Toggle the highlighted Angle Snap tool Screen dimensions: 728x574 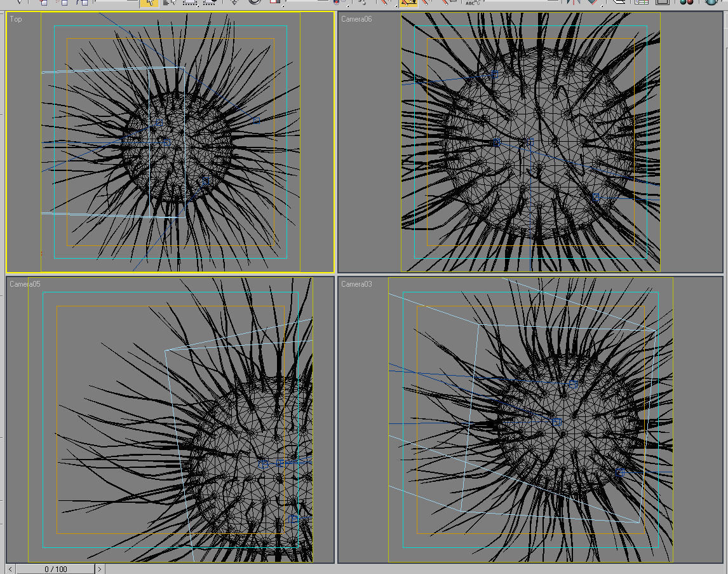pos(408,3)
